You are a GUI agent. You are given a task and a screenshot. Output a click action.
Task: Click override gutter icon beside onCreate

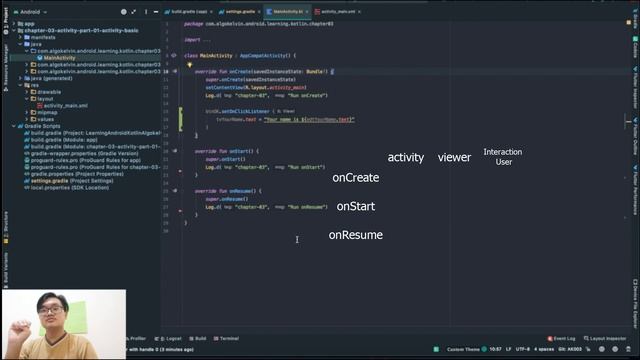(175, 71)
